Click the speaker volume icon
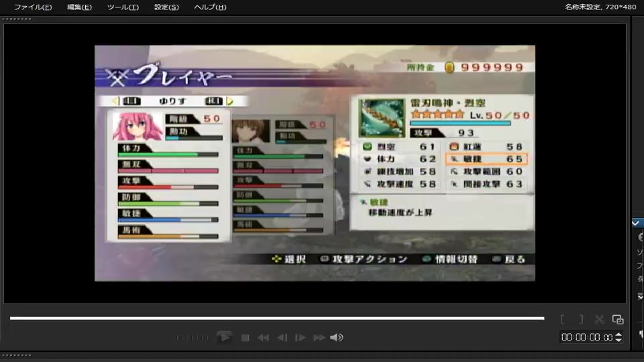Viewport: 644px width, 362px height. (x=336, y=337)
